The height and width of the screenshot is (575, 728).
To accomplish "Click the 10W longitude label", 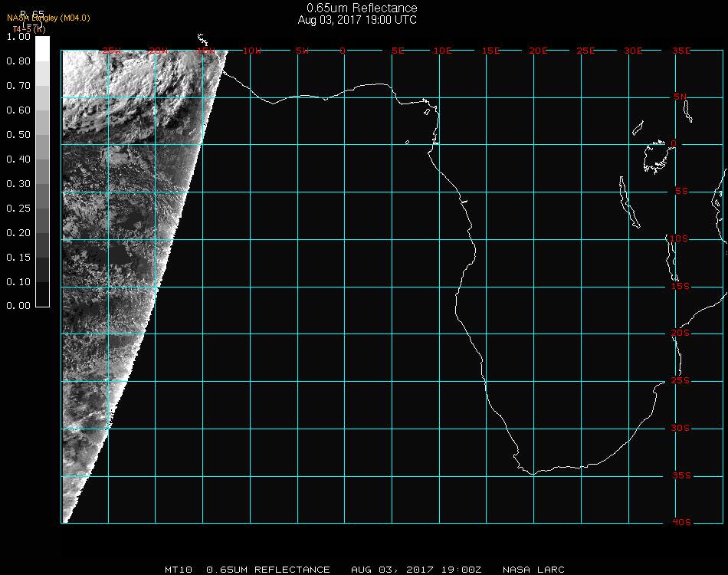I will click(x=251, y=51).
